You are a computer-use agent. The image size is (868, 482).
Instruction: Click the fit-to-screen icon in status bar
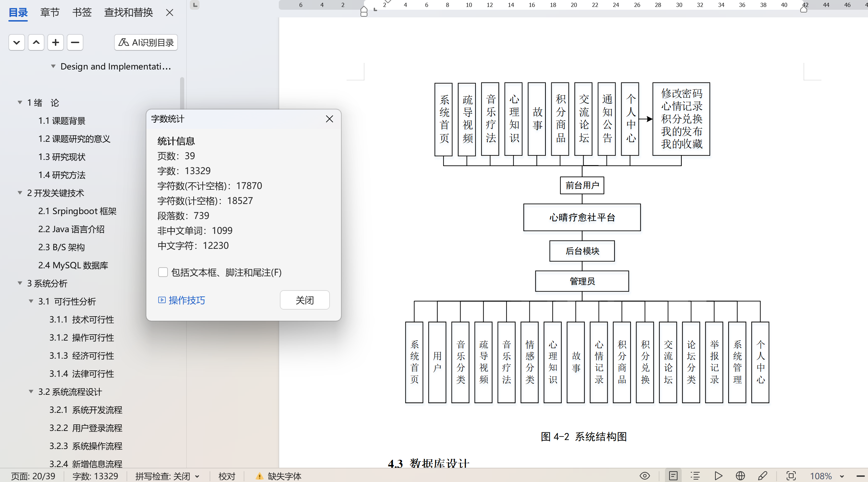(x=791, y=476)
